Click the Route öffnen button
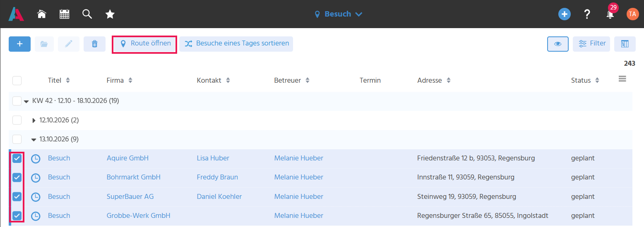The height and width of the screenshot is (227, 644). coord(145,44)
